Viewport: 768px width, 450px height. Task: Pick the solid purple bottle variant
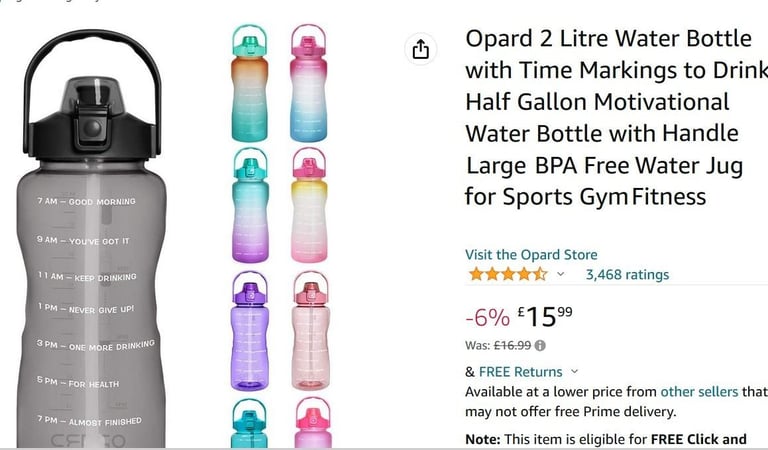(250, 331)
